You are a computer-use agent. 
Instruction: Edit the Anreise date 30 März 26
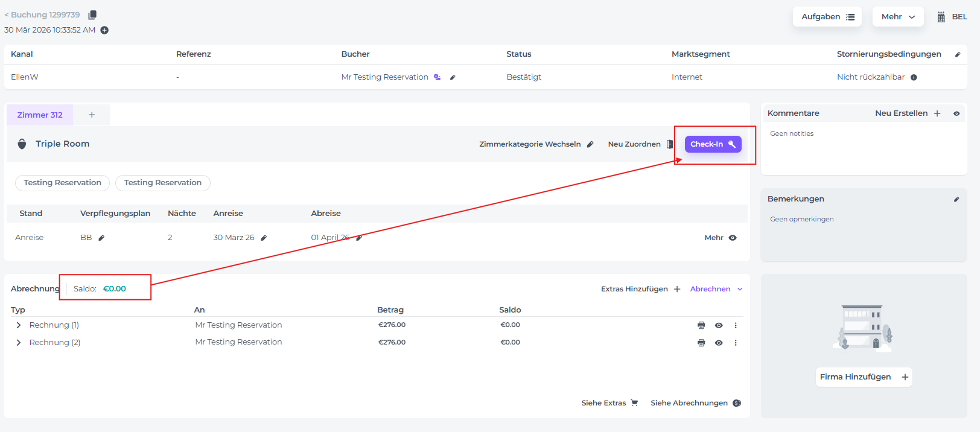(264, 238)
